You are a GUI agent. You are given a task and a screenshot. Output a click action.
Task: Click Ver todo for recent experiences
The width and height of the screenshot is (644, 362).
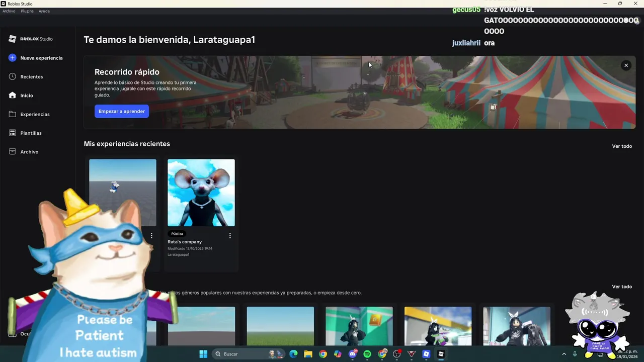(x=622, y=146)
